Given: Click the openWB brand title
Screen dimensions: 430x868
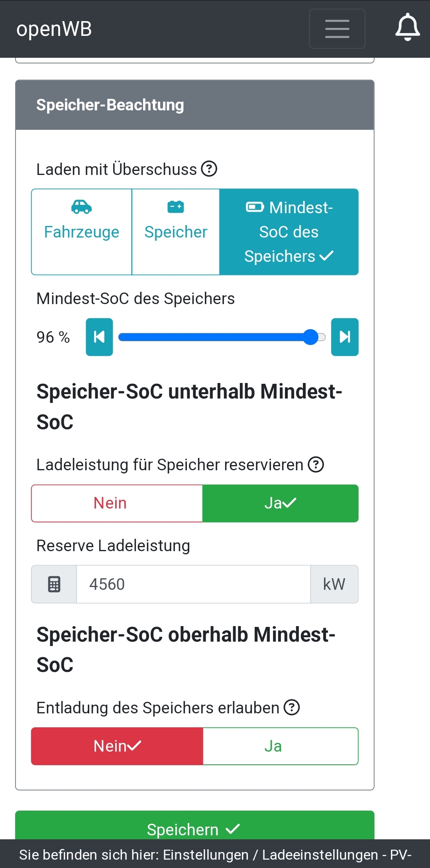Looking at the screenshot, I should pos(54,29).
